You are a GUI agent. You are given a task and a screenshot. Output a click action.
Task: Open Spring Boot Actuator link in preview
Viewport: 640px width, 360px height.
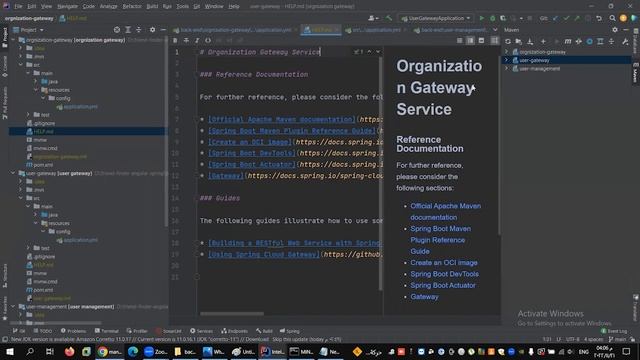(443, 285)
